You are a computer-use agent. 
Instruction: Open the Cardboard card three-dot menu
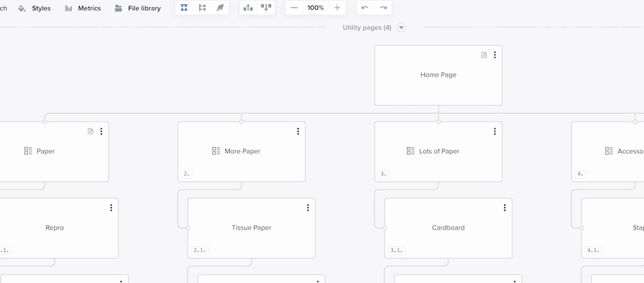click(x=505, y=208)
